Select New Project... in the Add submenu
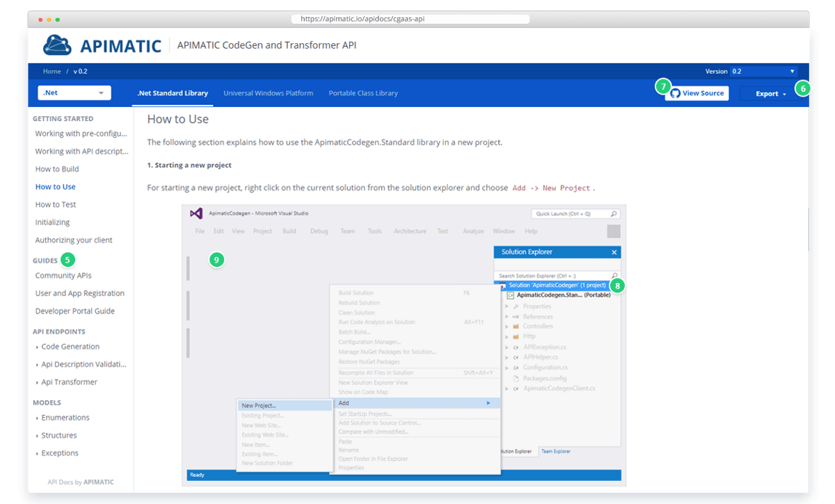 pyautogui.click(x=284, y=405)
